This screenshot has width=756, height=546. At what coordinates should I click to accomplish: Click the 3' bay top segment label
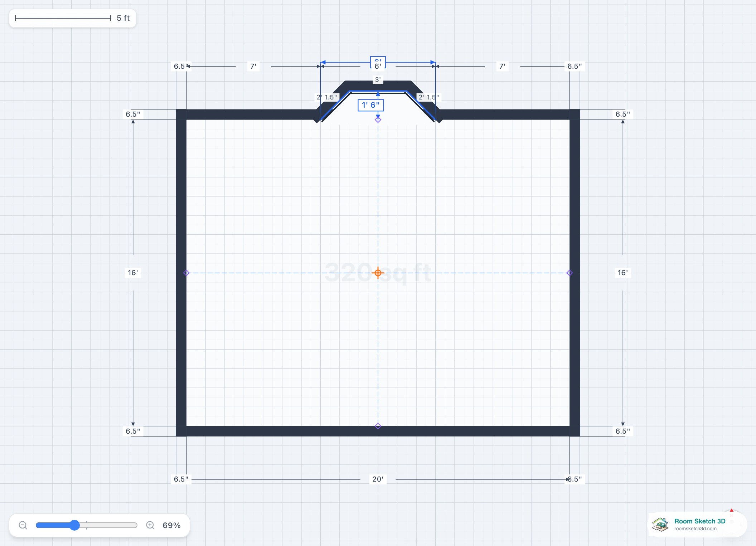click(378, 80)
